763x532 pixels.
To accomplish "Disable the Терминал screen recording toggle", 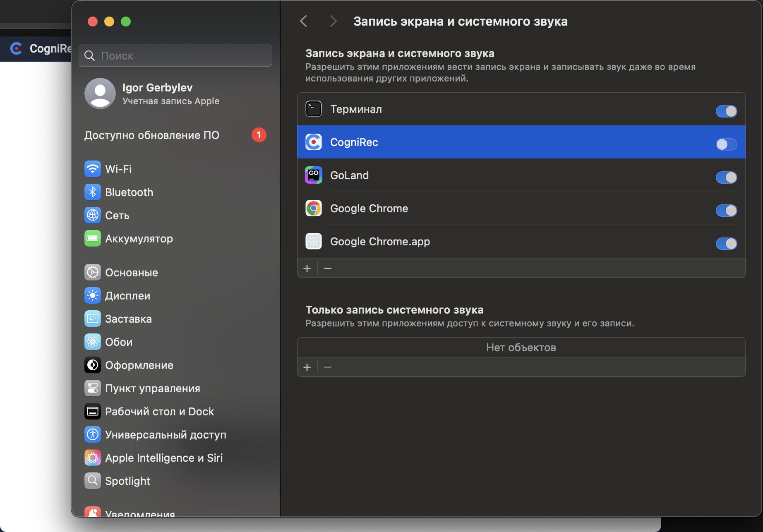I will (x=726, y=111).
